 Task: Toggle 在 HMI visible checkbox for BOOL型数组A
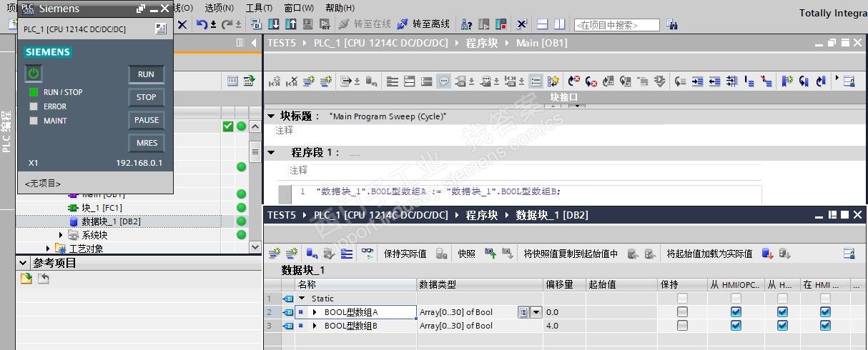pos(825,312)
